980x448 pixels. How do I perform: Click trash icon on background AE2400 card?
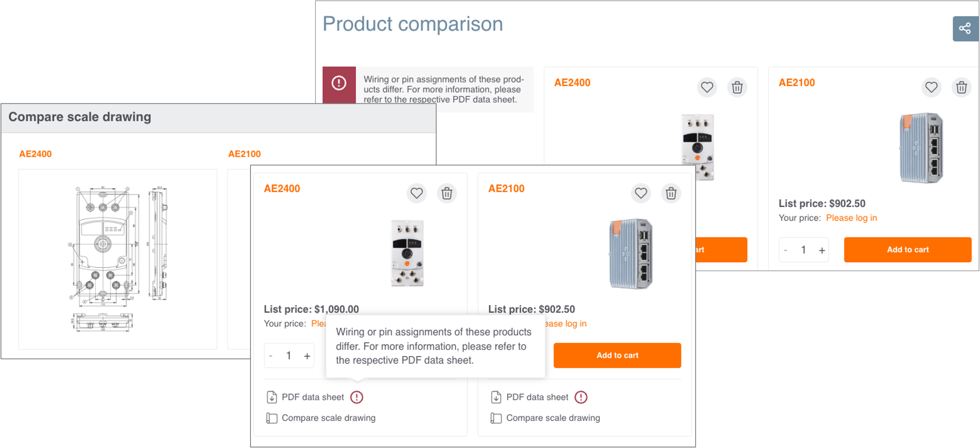(x=737, y=88)
